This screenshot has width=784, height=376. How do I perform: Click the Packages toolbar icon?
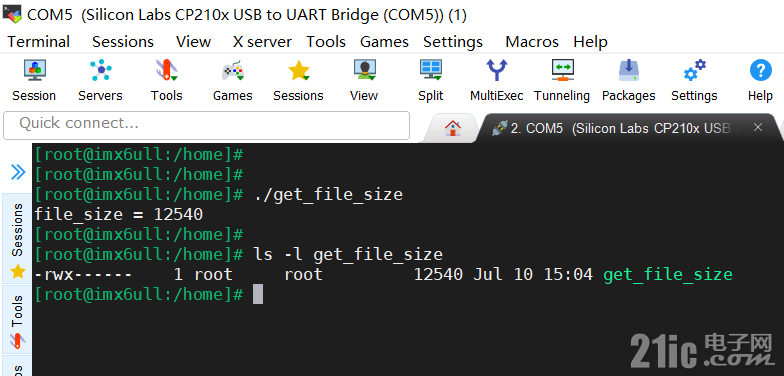(x=628, y=70)
